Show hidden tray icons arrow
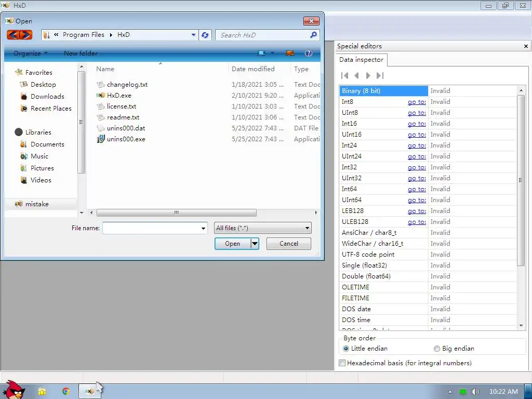 click(450, 392)
